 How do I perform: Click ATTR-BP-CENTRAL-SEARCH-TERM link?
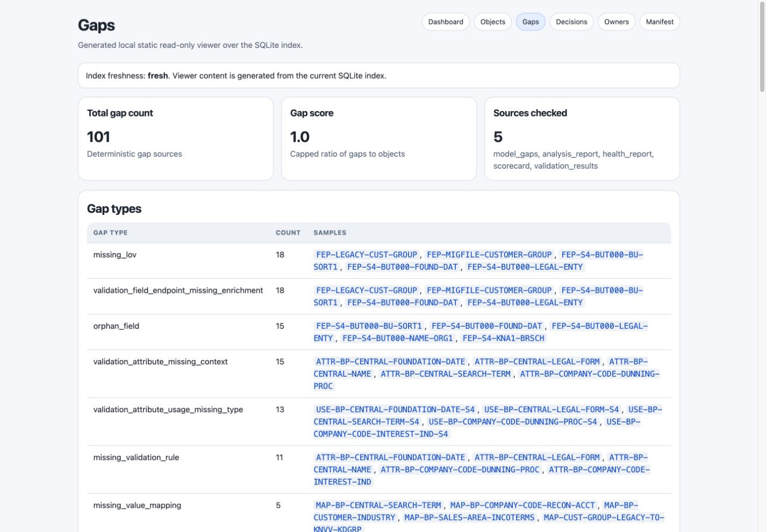click(446, 374)
